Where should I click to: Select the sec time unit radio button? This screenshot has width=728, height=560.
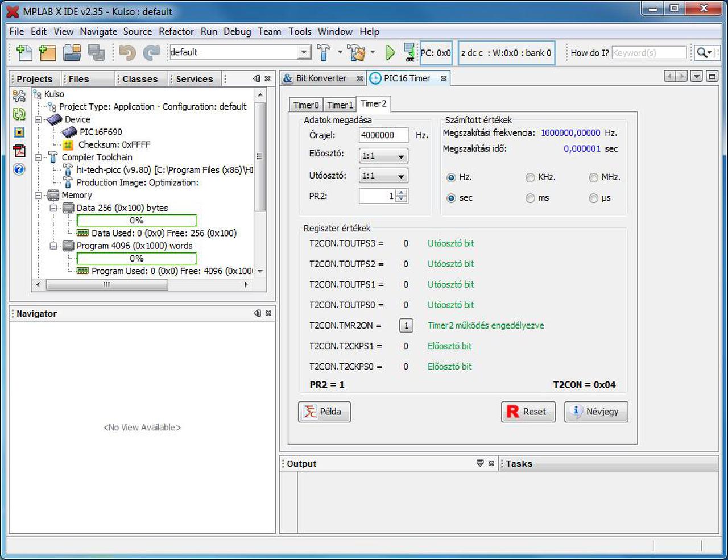(452, 198)
